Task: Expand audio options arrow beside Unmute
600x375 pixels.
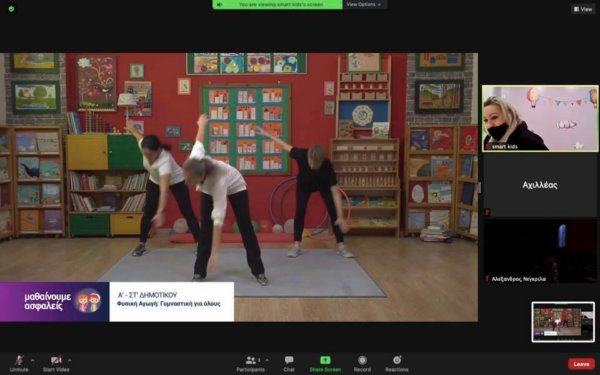Action: [x=33, y=360]
